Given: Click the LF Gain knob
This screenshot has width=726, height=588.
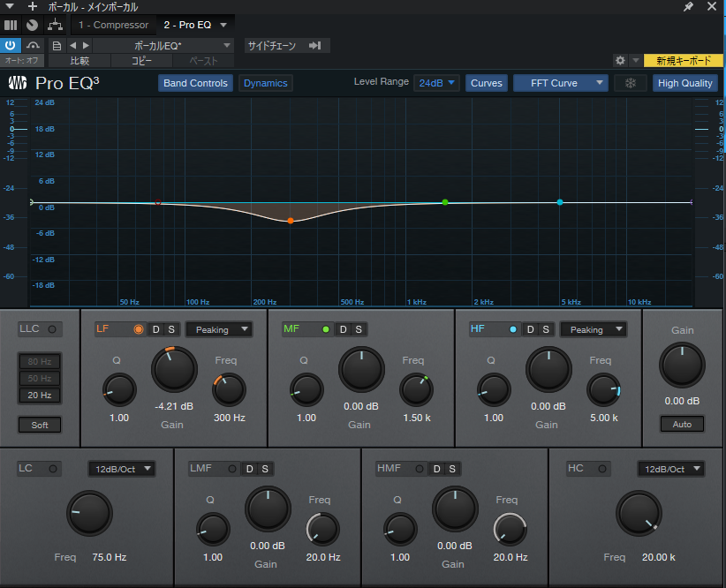Looking at the screenshot, I should click(175, 369).
